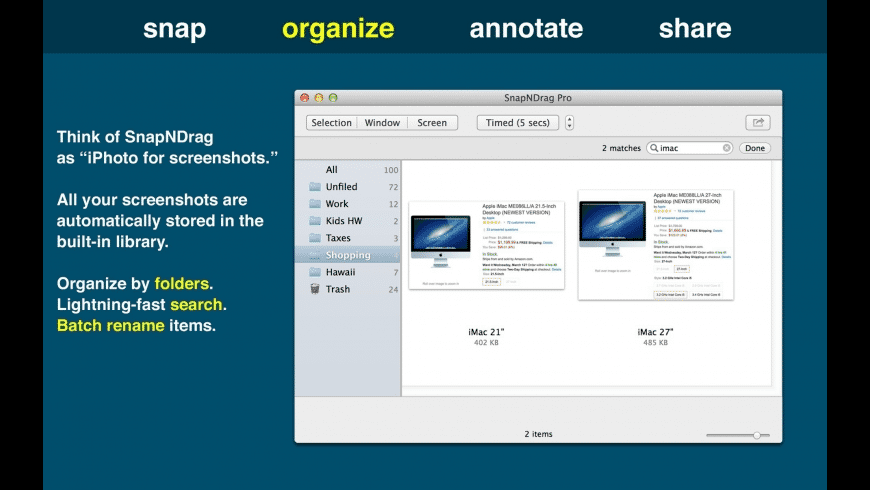
Task: Click the green zoom window button
Action: pos(333,98)
